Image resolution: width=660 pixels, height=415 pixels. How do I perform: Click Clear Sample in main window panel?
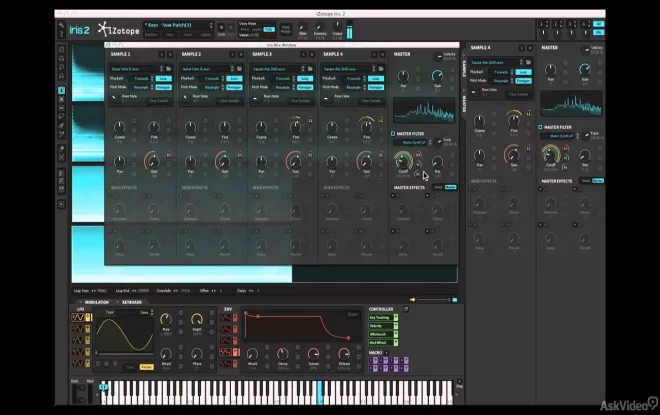point(518,94)
